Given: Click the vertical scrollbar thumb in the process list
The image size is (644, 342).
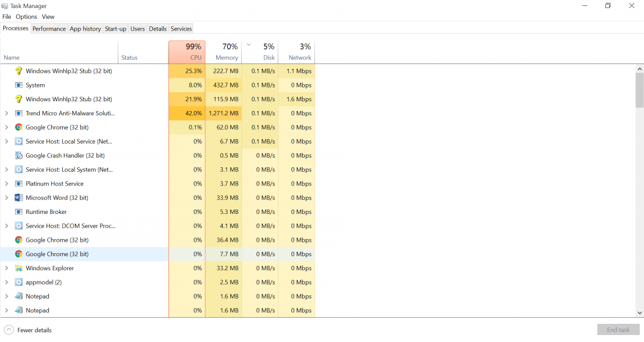Looking at the screenshot, I should pyautogui.click(x=640, y=91).
